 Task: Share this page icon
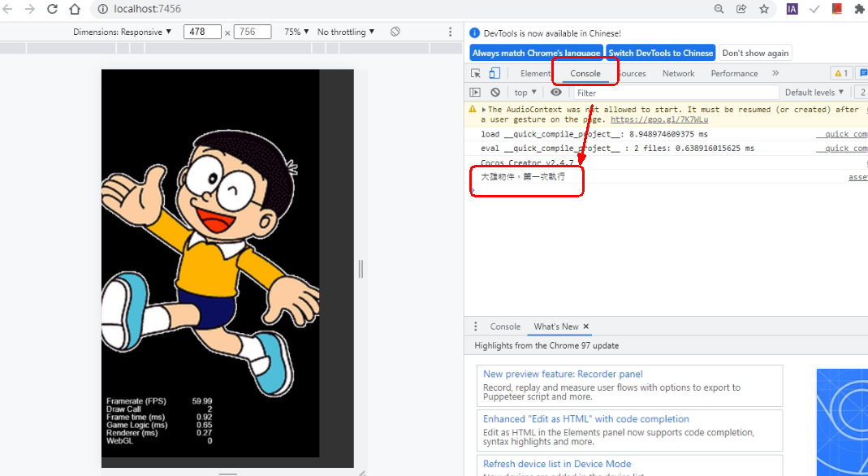point(741,9)
